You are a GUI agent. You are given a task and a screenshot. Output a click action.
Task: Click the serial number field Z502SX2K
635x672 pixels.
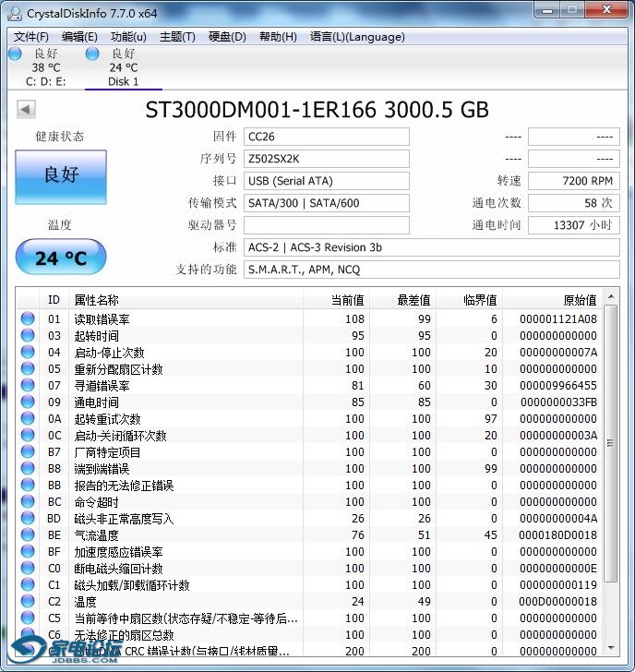(x=327, y=159)
